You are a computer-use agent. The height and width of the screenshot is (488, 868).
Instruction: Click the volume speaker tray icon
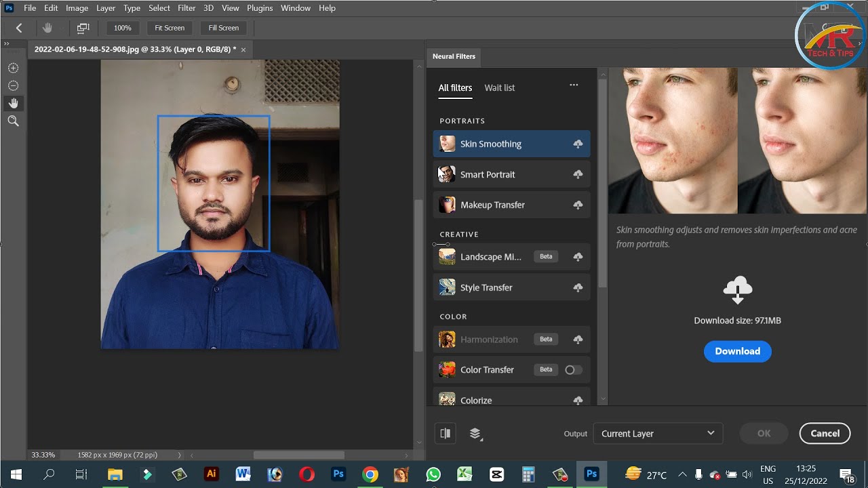[747, 474]
